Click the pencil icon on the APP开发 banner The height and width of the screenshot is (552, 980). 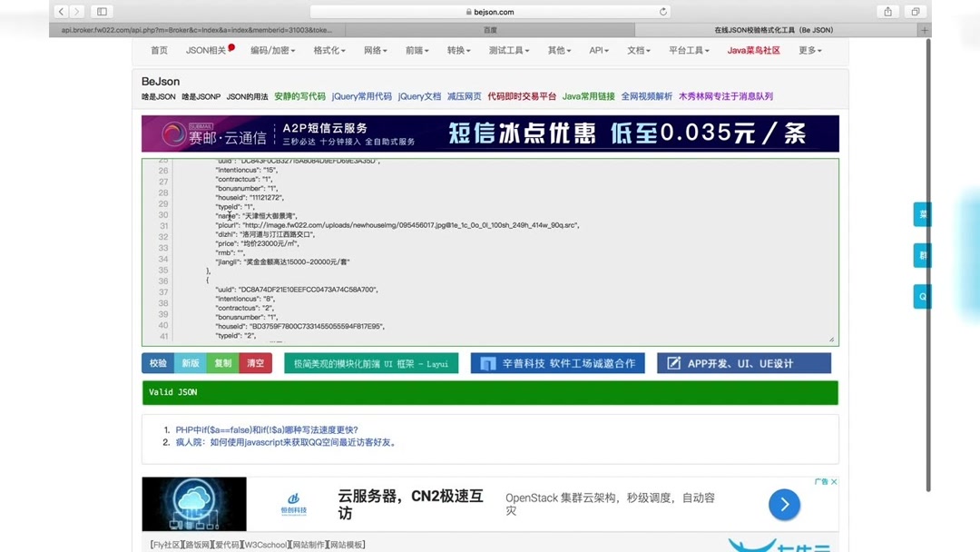pos(673,362)
